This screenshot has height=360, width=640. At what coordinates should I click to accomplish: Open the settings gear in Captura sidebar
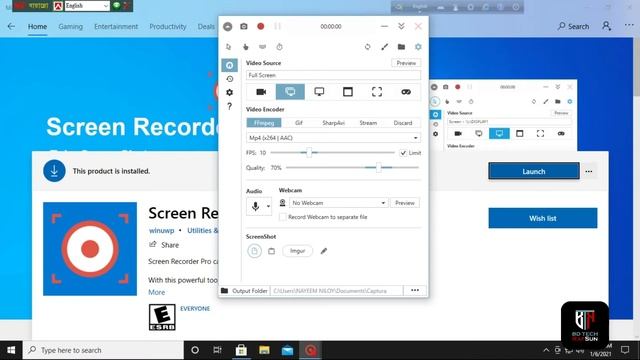point(229,93)
